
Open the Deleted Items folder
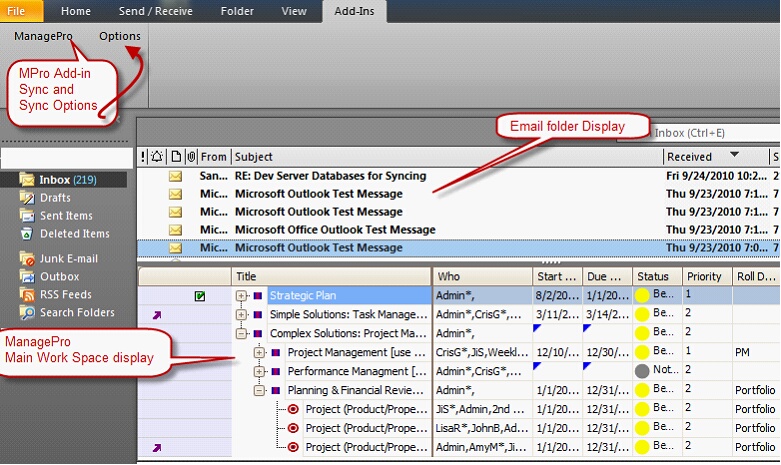click(x=74, y=233)
